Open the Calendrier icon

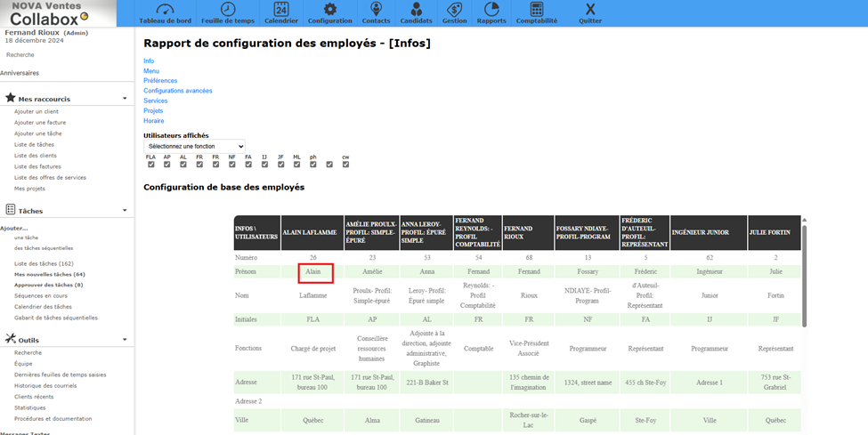click(x=281, y=12)
